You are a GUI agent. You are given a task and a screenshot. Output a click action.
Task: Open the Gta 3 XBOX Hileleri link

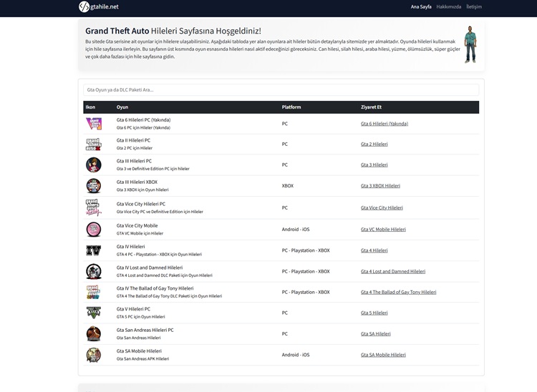(x=380, y=186)
